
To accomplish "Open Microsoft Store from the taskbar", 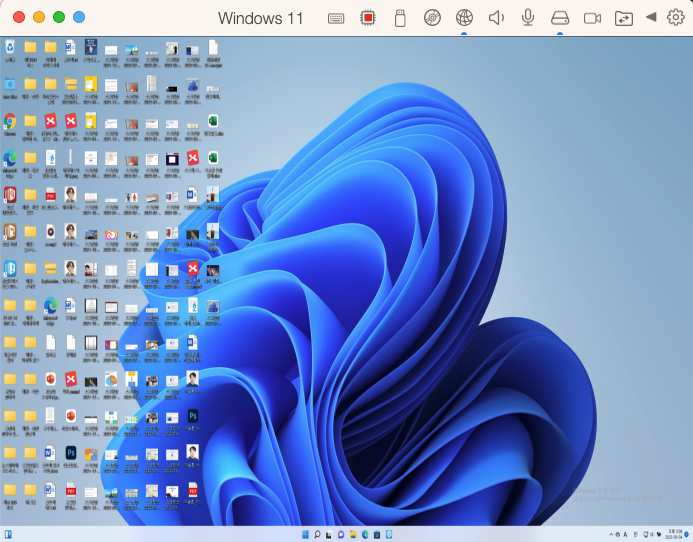I will click(x=377, y=534).
